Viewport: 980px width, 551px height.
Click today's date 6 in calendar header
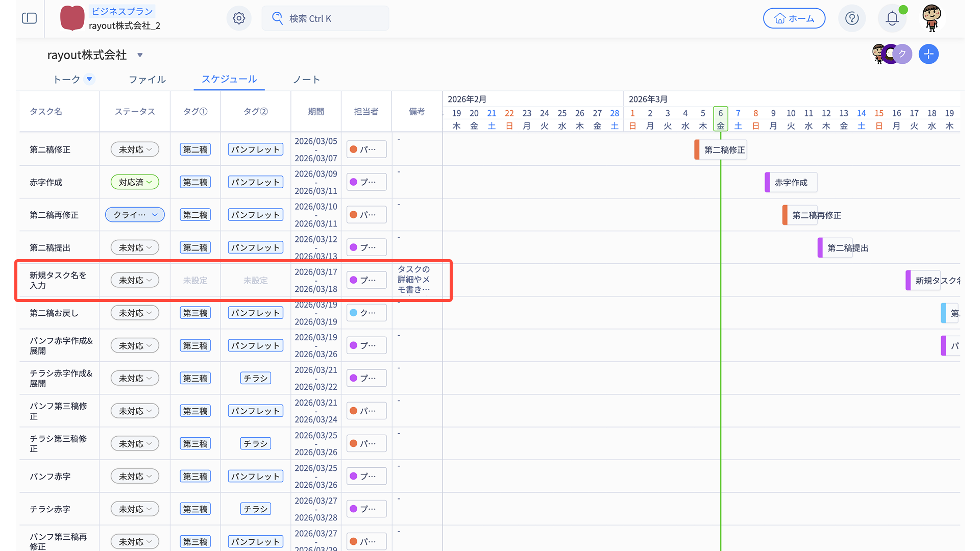[720, 113]
